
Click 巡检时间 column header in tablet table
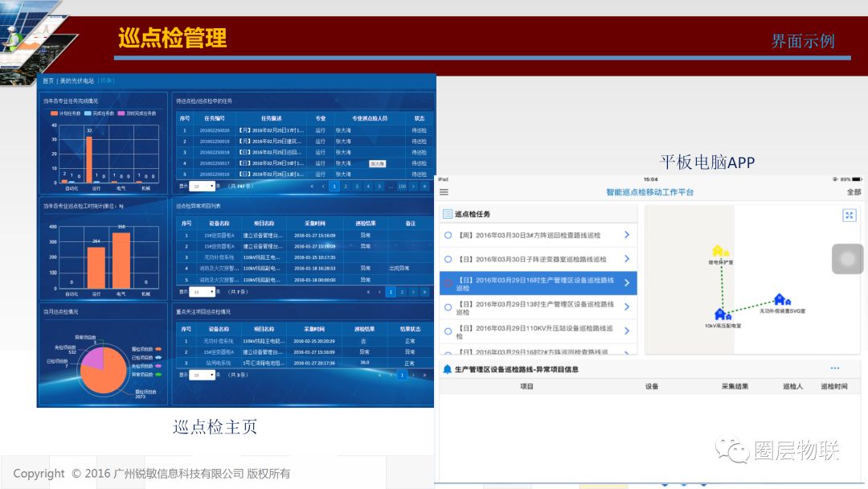tap(833, 386)
